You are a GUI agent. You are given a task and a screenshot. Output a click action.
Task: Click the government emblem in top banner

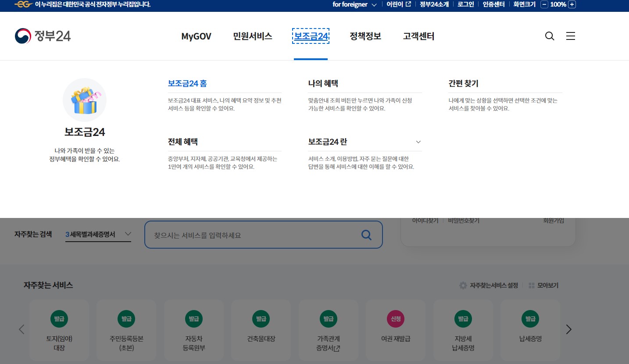[x=23, y=4]
